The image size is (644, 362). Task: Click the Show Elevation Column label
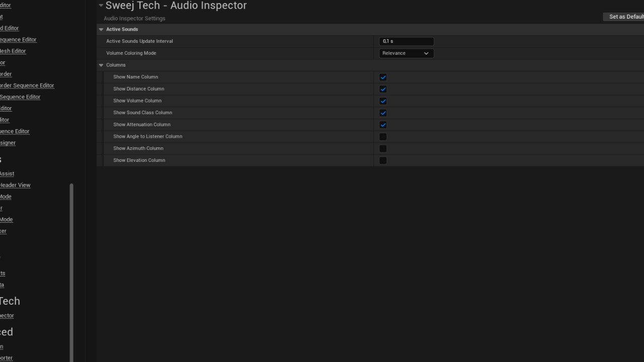(x=139, y=160)
